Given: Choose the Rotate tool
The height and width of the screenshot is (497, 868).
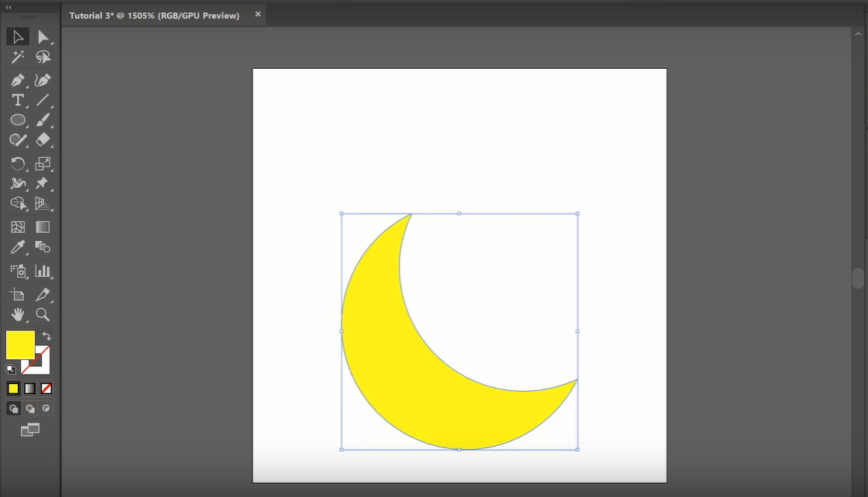Looking at the screenshot, I should pos(17,163).
